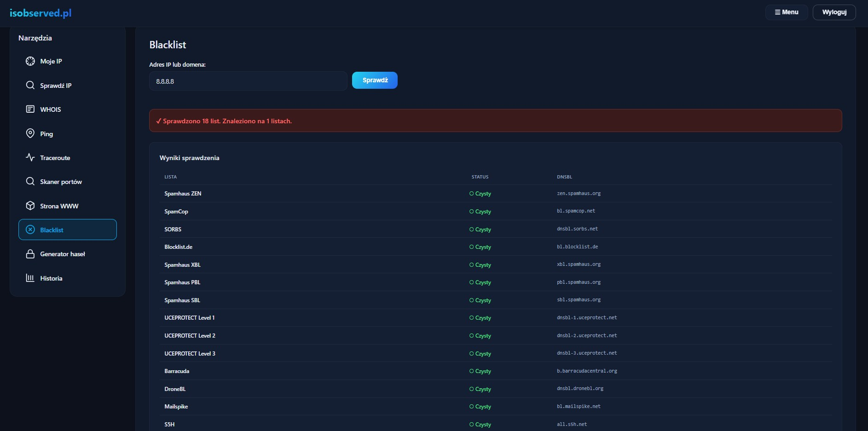The image size is (868, 431).
Task: Click the Wyloguj button
Action: coord(834,12)
